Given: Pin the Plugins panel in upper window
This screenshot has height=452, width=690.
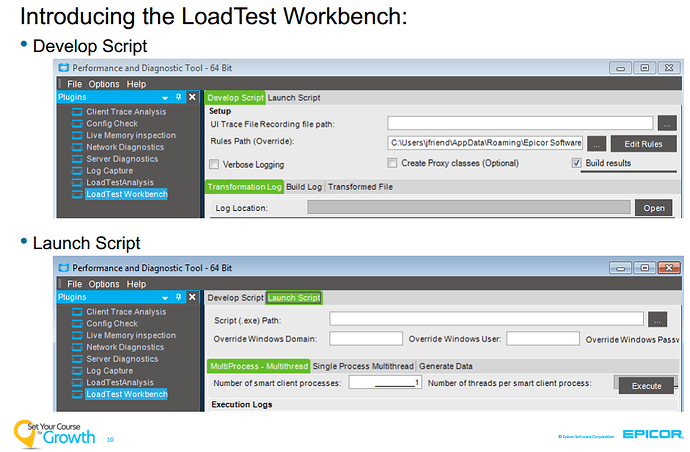Looking at the screenshot, I should click(x=178, y=97).
